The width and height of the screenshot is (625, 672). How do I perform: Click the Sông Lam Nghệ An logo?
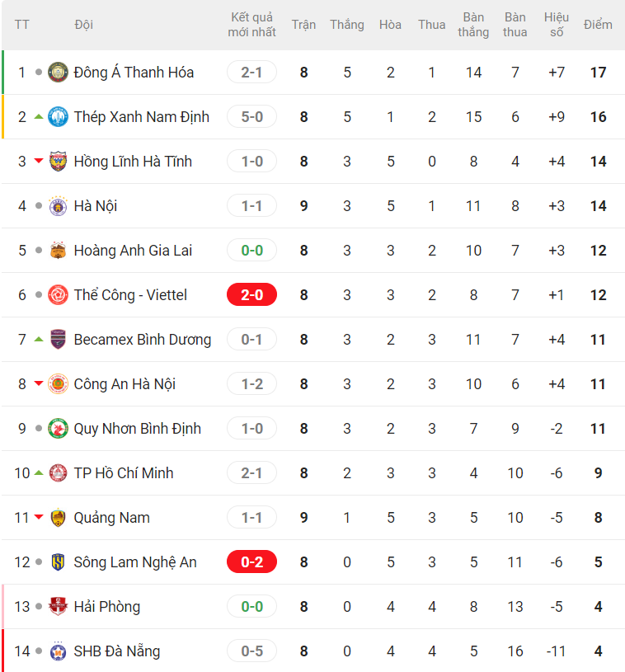(x=58, y=562)
